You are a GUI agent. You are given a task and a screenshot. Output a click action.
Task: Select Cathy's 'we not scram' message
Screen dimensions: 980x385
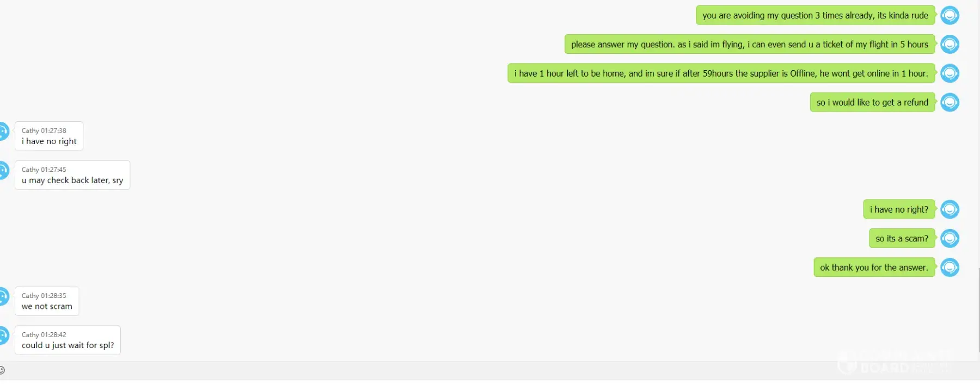tap(47, 301)
